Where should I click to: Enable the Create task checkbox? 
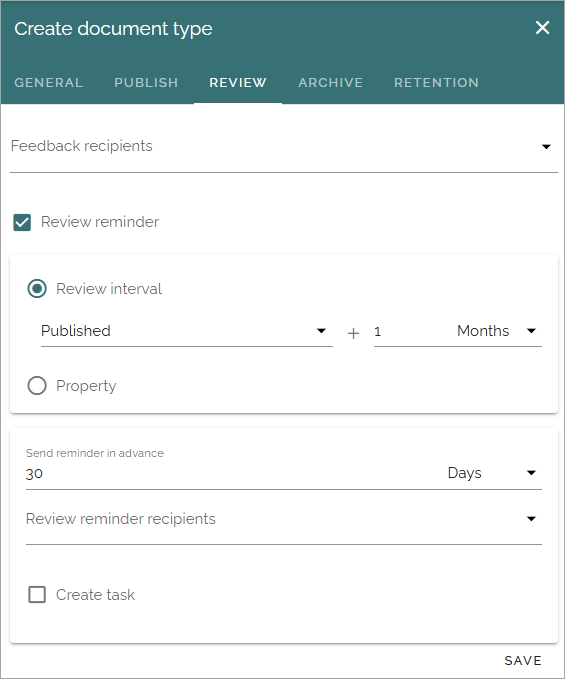click(37, 595)
